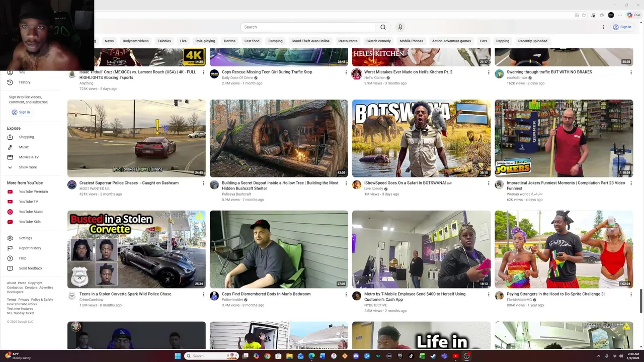Select the News category chip
Screen dimensions: 644x362
pyautogui.click(x=109, y=41)
